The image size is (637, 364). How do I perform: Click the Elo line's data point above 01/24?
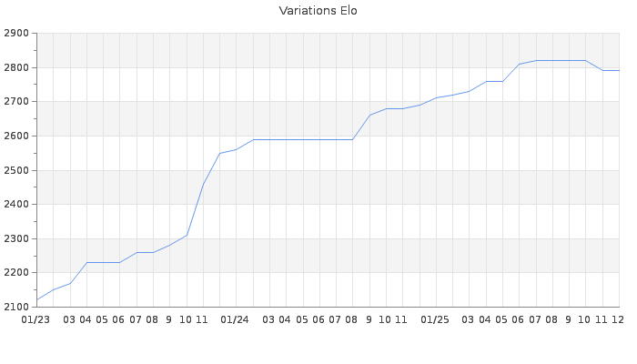(236, 149)
